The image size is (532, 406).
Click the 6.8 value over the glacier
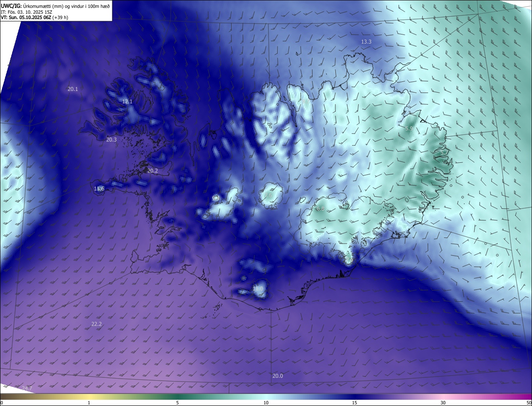[x=320, y=208]
